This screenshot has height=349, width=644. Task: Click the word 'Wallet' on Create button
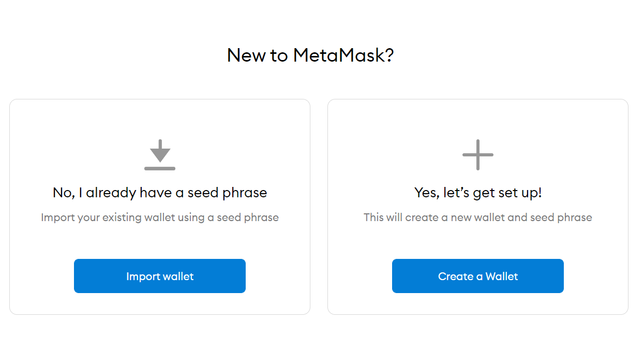pos(502,277)
